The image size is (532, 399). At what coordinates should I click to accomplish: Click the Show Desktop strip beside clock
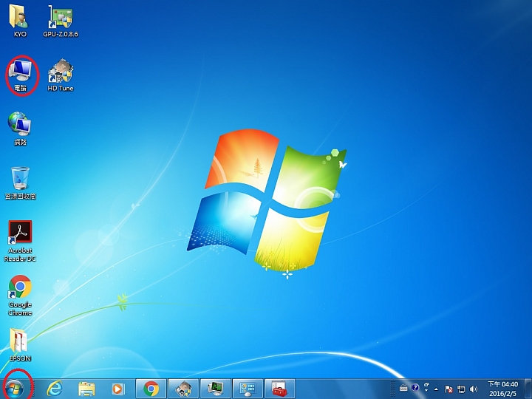coord(528,389)
